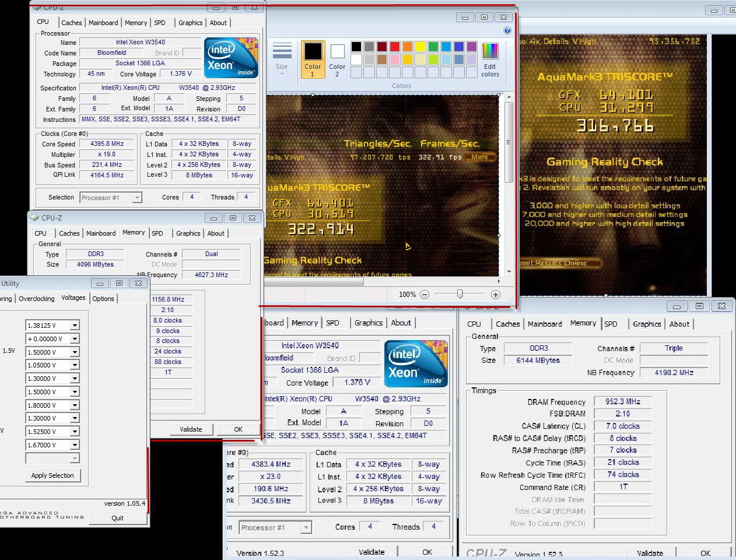
Task: Choose the pink swatch in Paint's palette
Action: pyautogui.click(x=395, y=60)
